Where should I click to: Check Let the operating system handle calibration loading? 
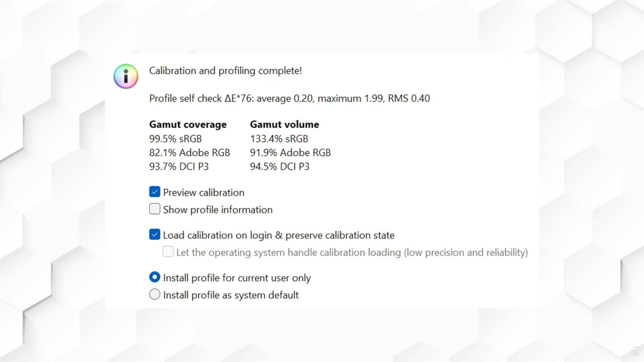click(x=168, y=252)
